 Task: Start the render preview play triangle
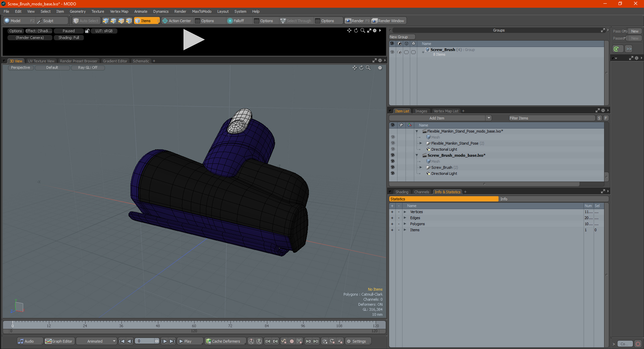[x=194, y=40]
